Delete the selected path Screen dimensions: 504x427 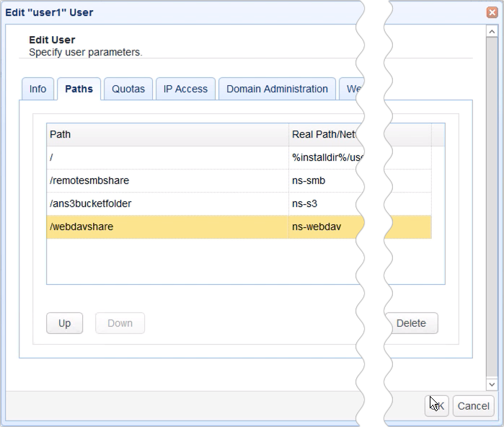(x=412, y=323)
